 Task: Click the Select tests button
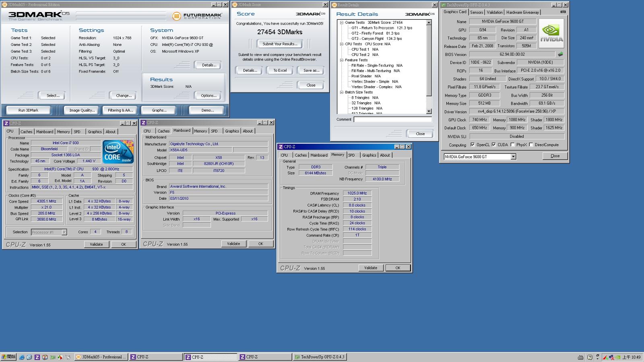[x=53, y=95]
